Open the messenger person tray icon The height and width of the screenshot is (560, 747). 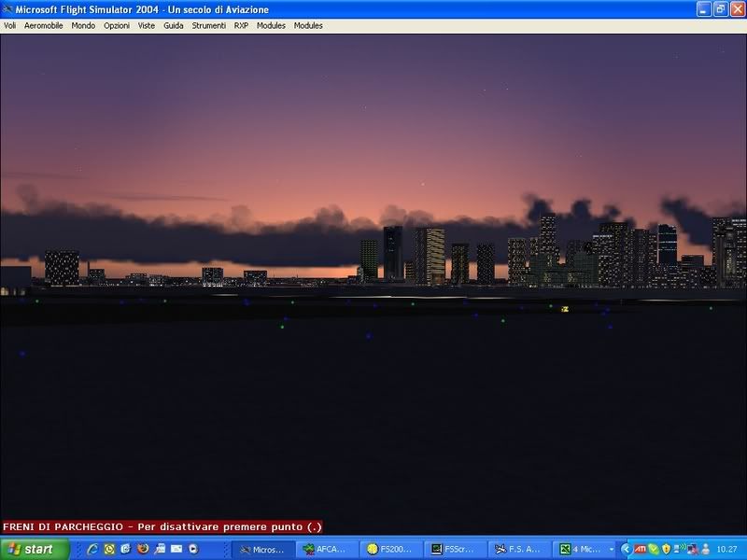point(706,550)
